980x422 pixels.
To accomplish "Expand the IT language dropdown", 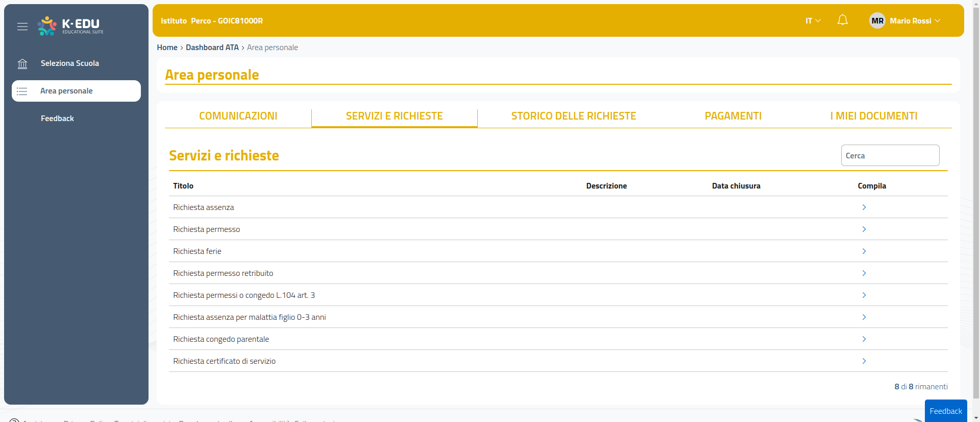I will click(813, 21).
